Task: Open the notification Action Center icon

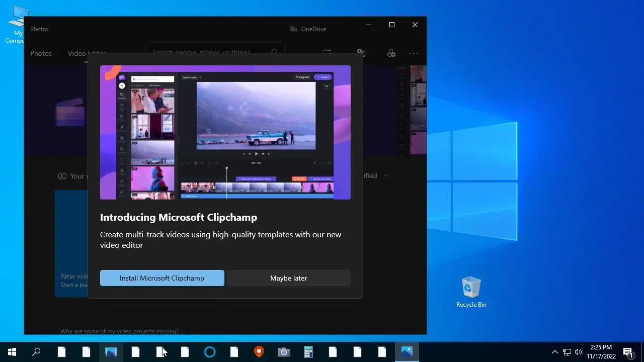Action: [x=628, y=352]
